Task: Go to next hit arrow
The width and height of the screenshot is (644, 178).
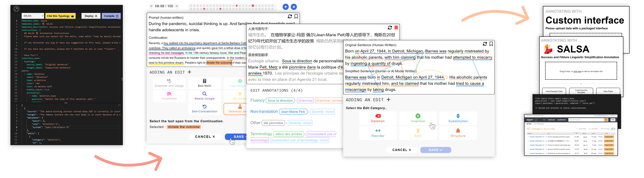Action: (x=177, y=6)
